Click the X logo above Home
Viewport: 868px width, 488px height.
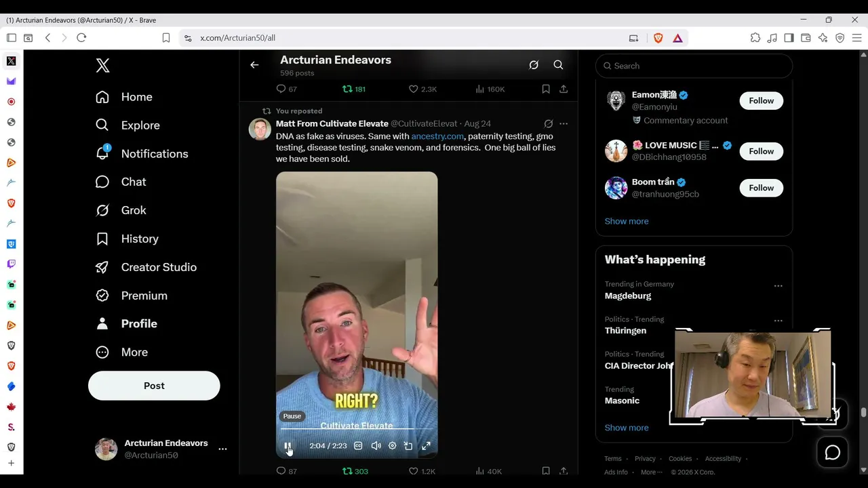102,65
